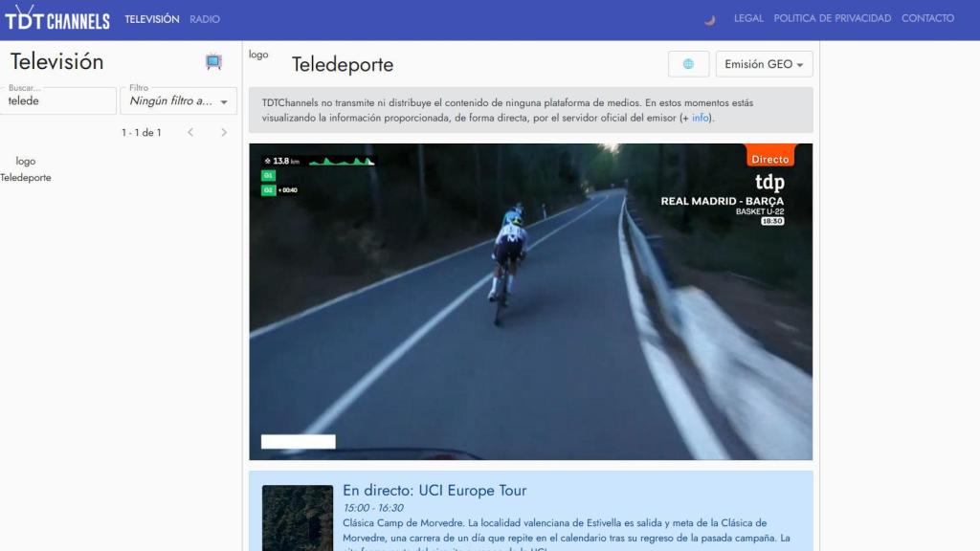Click the Buscar search field containing telede
This screenshot has height=551, width=980.
57,99
